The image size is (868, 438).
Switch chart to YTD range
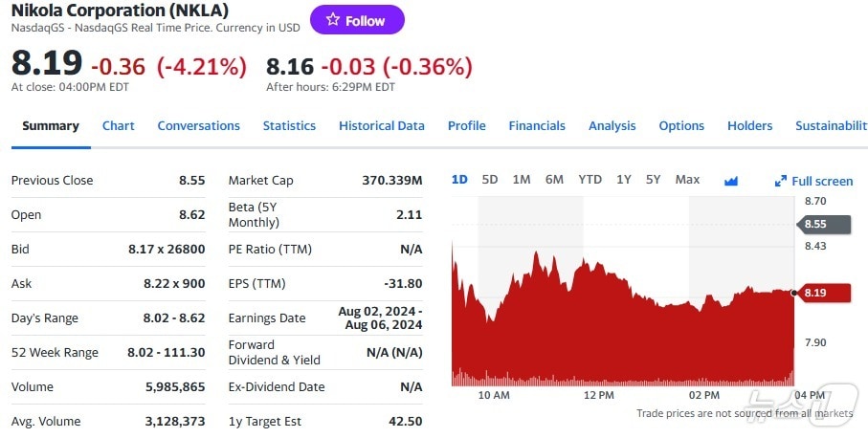coord(590,180)
